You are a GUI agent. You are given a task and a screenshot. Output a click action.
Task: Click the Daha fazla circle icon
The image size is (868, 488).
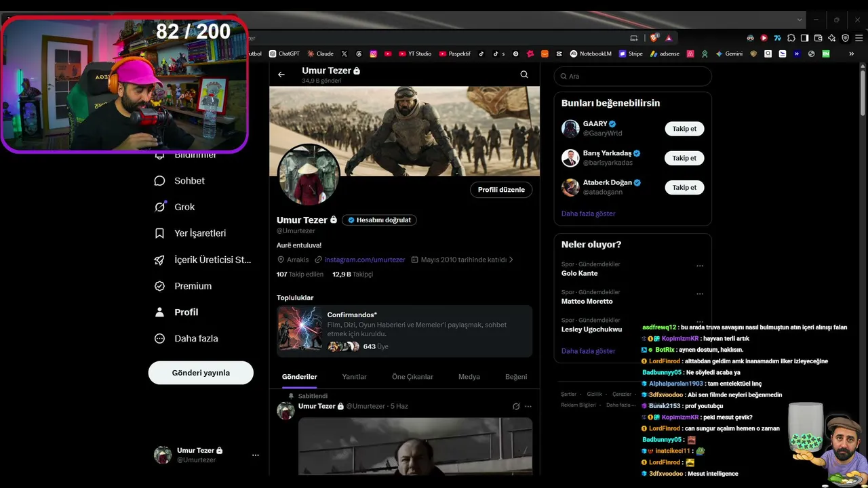159,338
